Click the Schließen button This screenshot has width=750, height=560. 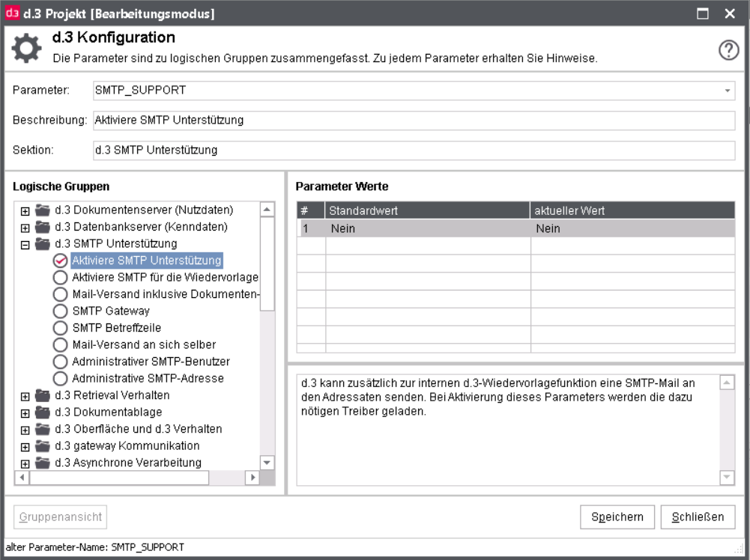click(698, 517)
